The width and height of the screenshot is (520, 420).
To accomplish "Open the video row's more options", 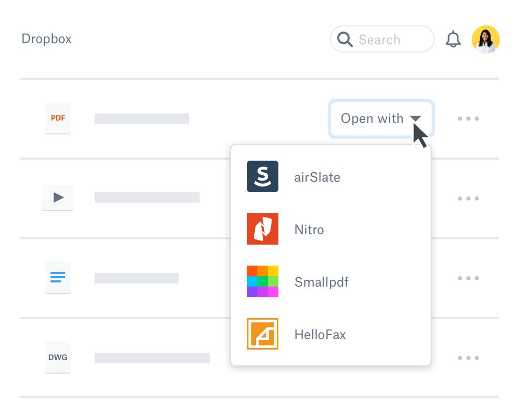I will (468, 198).
